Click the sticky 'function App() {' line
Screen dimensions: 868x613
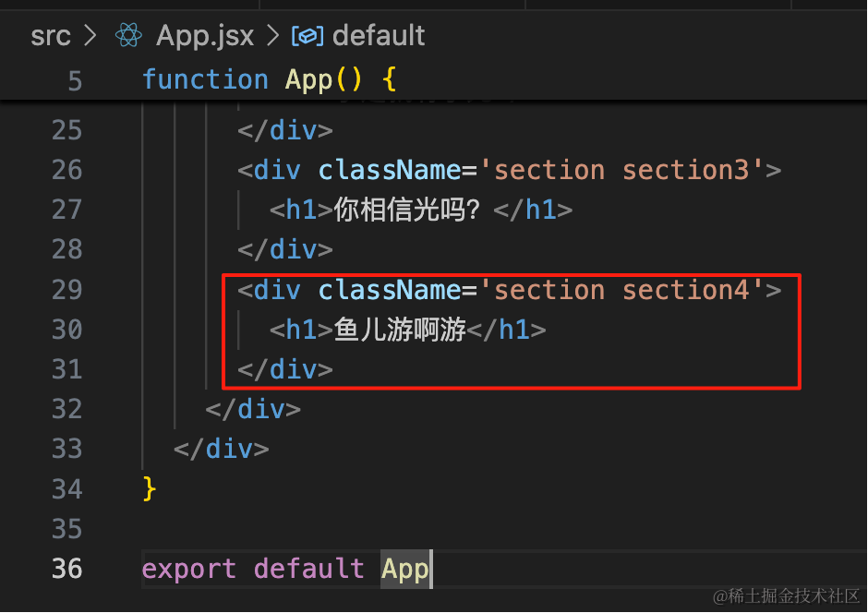pos(269,79)
